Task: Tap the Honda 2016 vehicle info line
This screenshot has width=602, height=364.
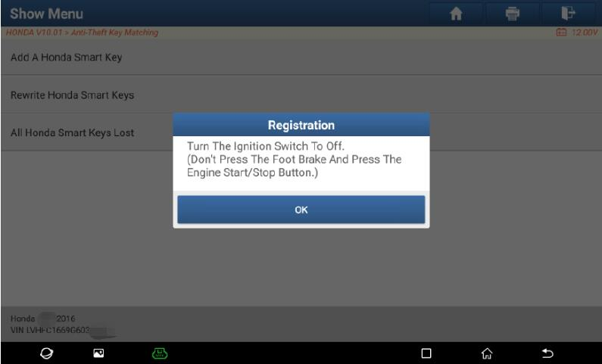Action: 42,319
